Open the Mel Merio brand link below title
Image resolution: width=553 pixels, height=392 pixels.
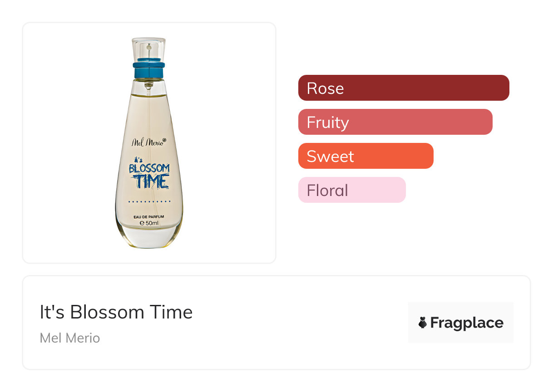[70, 338]
